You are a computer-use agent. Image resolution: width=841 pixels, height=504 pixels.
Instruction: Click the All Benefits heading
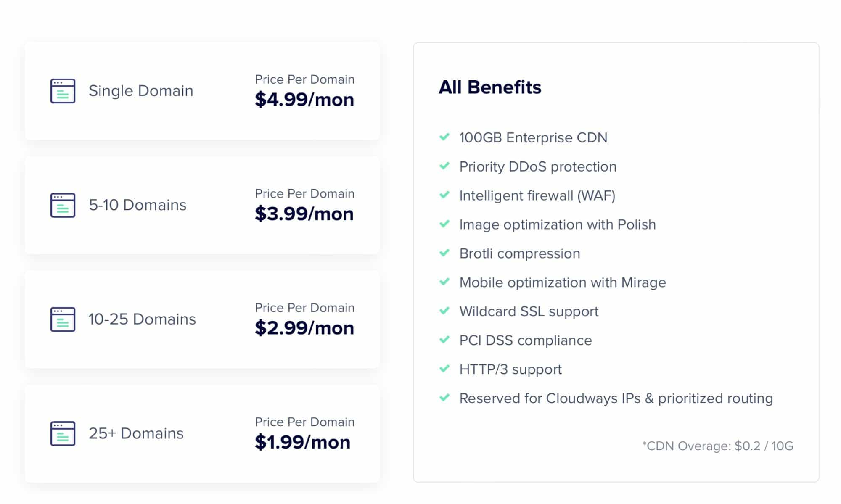click(490, 87)
